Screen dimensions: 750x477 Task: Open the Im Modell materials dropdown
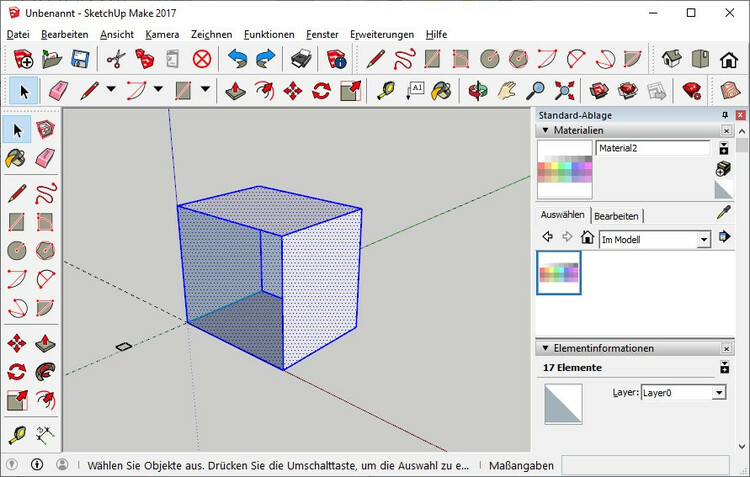pos(704,239)
